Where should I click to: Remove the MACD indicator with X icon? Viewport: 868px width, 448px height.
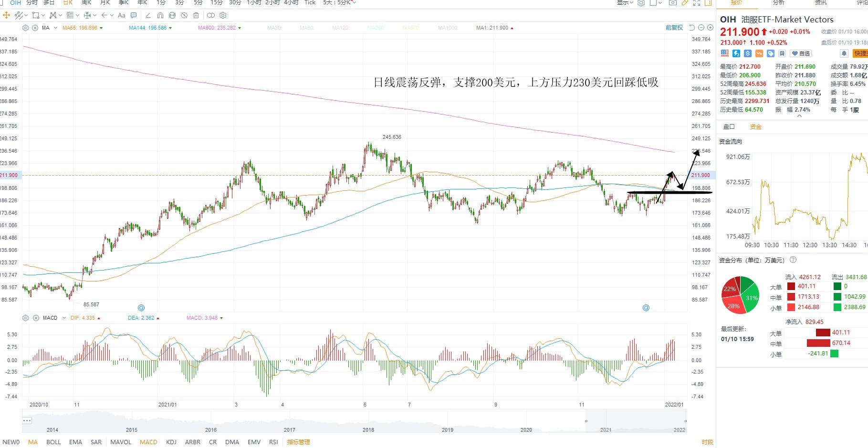[x=36, y=318]
